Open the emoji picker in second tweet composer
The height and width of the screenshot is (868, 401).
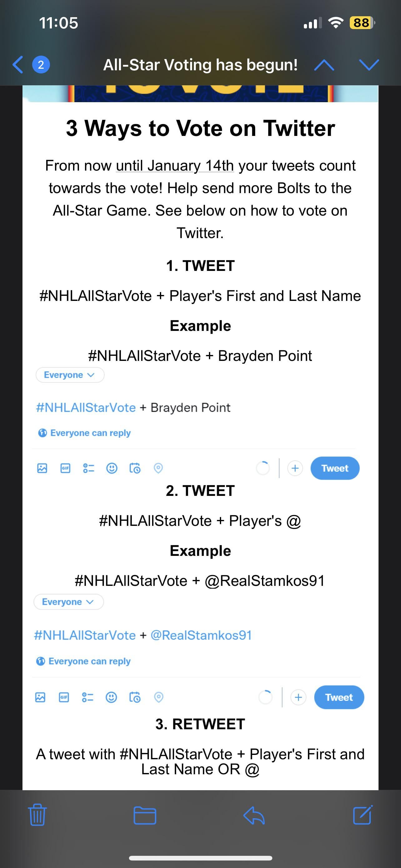[111, 697]
